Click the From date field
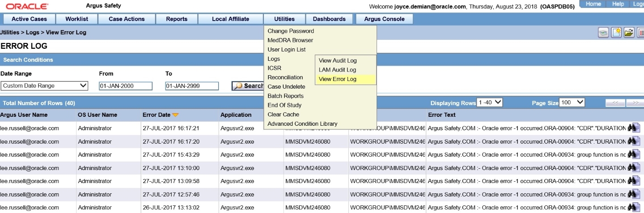Image resolution: width=644 pixels, height=213 pixels. click(x=125, y=86)
